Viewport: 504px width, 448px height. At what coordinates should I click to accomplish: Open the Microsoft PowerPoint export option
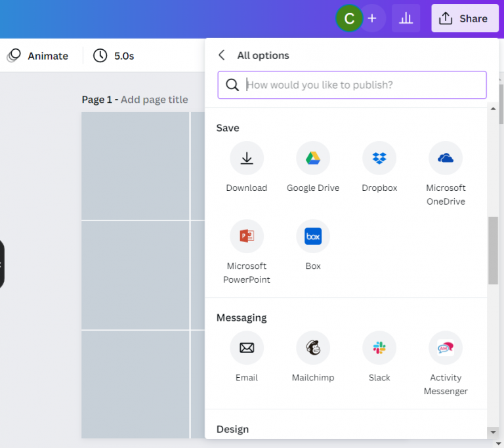[247, 236]
